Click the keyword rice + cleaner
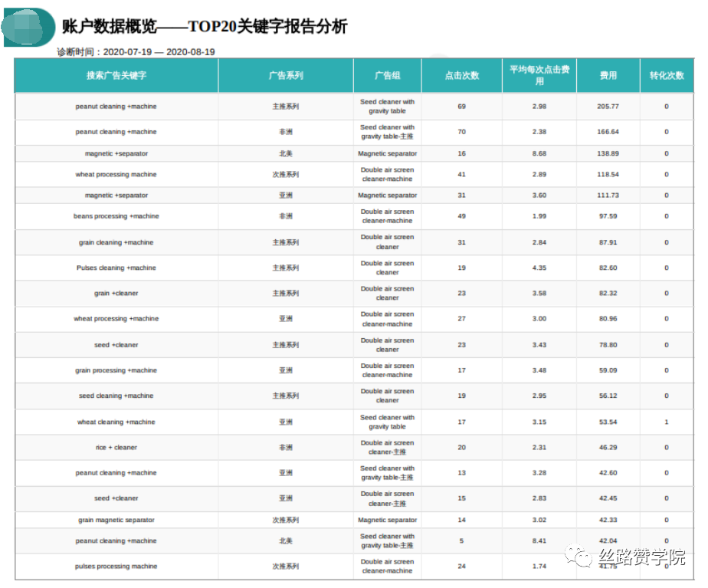The image size is (708, 588). pos(116,447)
